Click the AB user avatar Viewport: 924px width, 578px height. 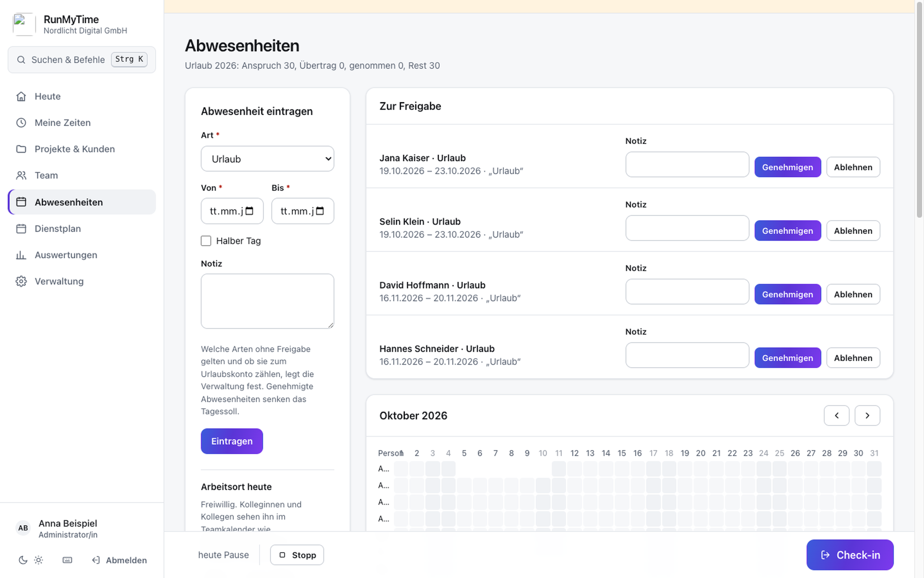[x=23, y=528]
